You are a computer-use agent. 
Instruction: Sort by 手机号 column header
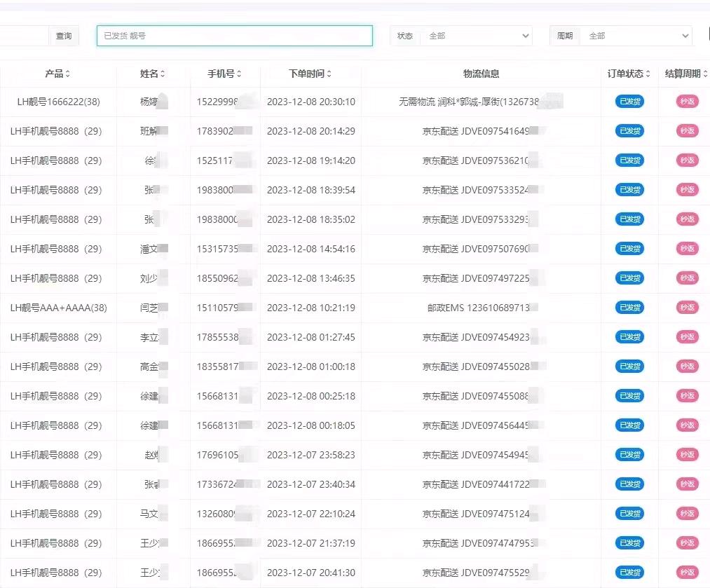(224, 74)
